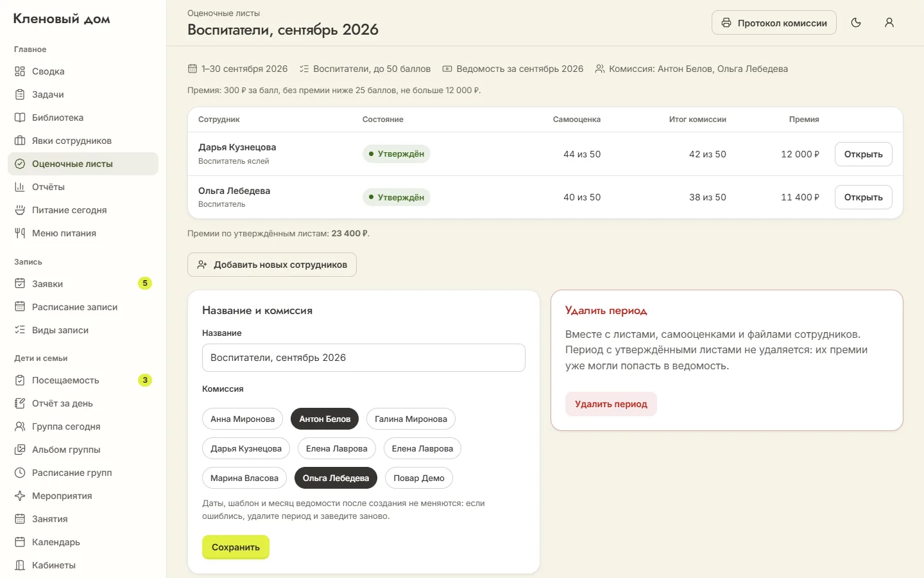Image resolution: width=924 pixels, height=578 pixels.
Task: Select the Повар Демо chip
Action: [x=419, y=478]
